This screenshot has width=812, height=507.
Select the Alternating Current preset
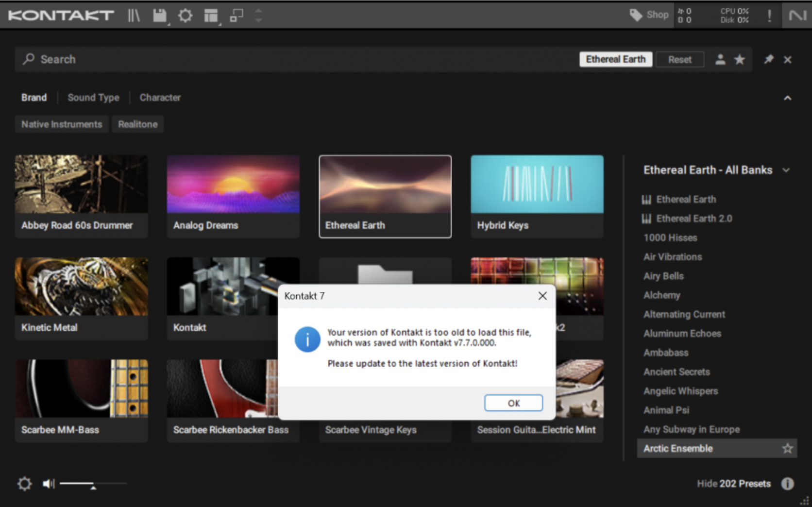point(684,314)
